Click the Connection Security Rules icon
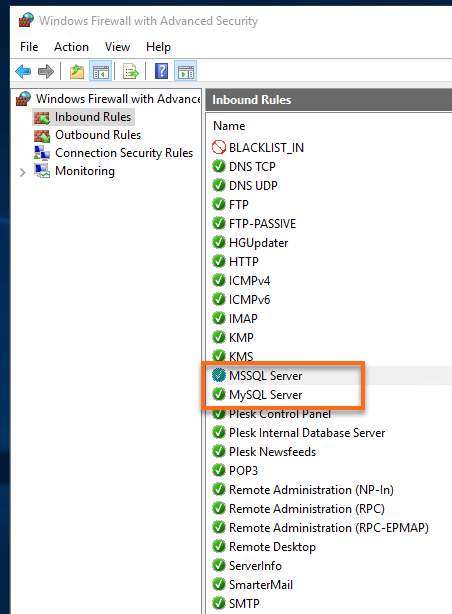 (42, 153)
